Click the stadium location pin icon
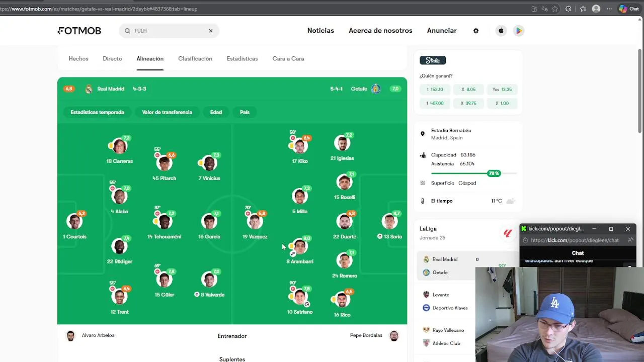 click(x=423, y=134)
